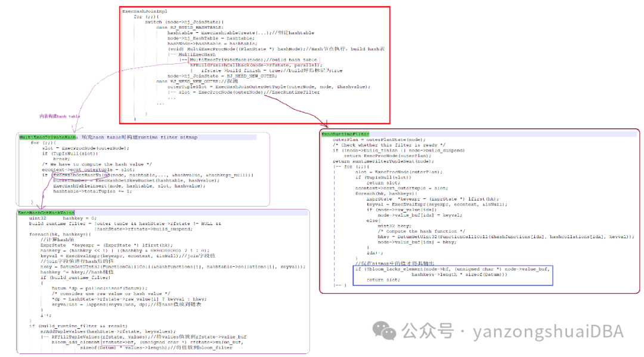
Task: Click 'foreach(hk, hashkeys){' in ExecHashGetHashValue block
Action: click(x=60, y=235)
